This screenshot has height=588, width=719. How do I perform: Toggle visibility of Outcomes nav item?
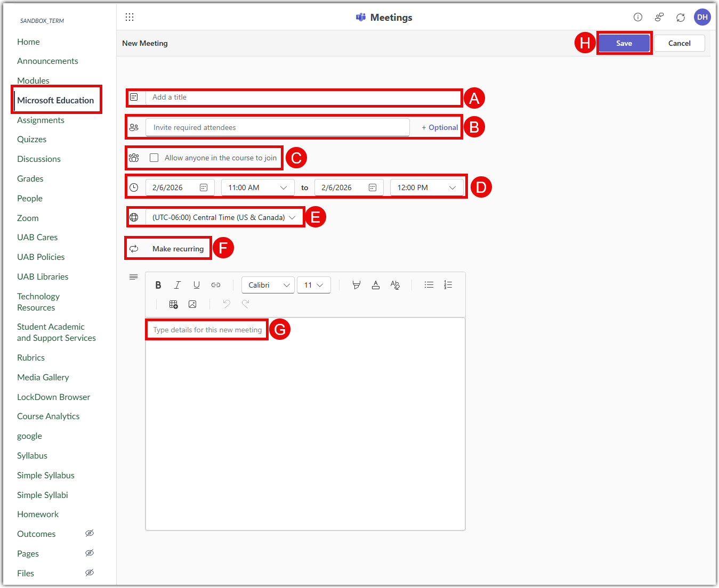[90, 533]
